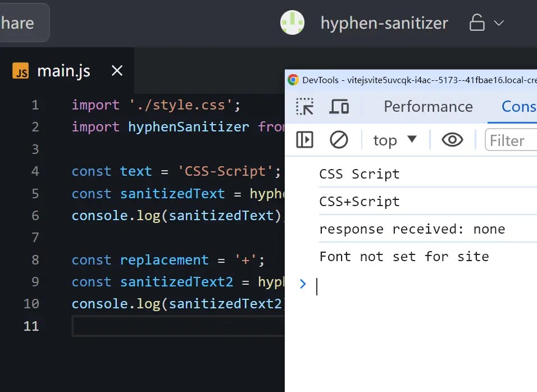Click the 'CSS Script' console log line

pyautogui.click(x=359, y=174)
